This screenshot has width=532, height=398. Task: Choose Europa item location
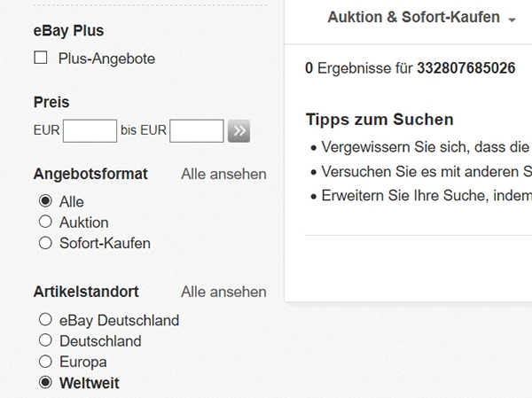coord(45,362)
